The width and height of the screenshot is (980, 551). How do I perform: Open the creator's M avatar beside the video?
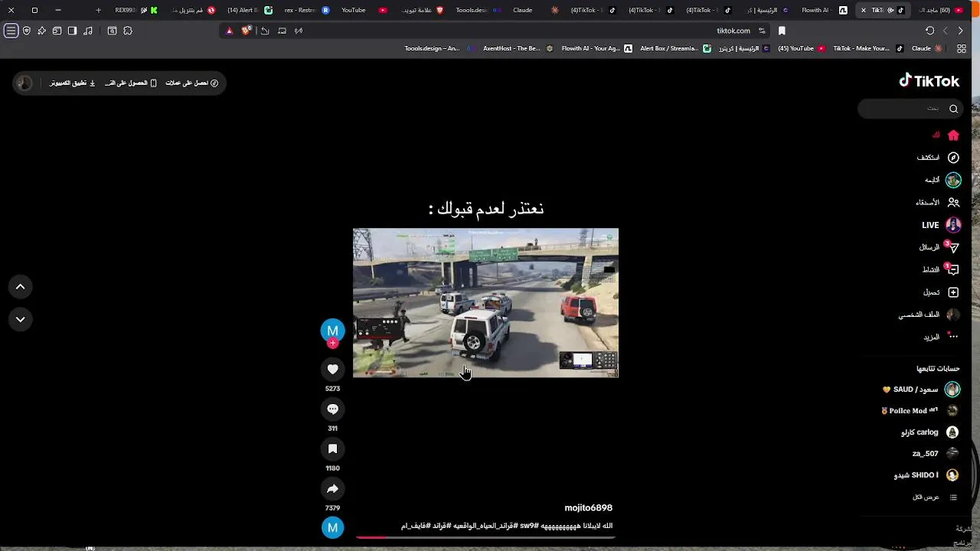(332, 330)
